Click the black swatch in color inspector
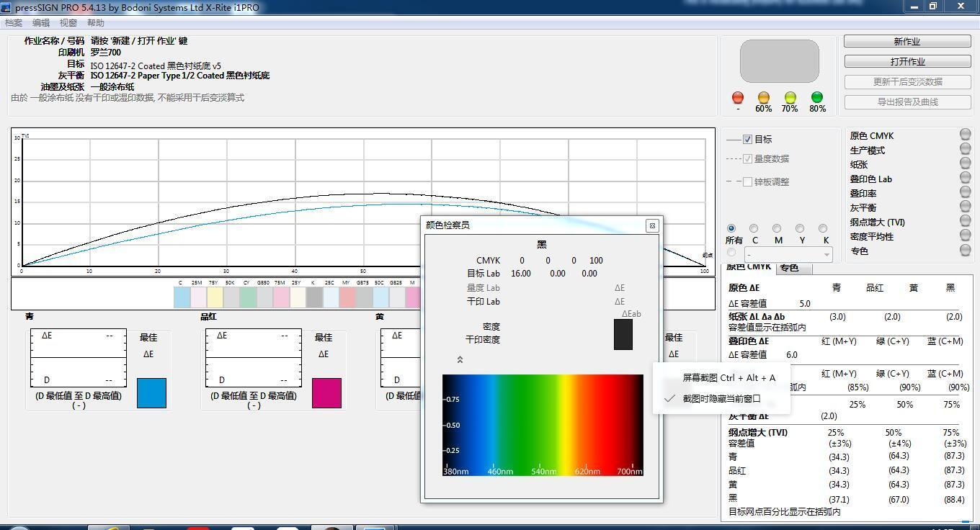 (x=623, y=335)
